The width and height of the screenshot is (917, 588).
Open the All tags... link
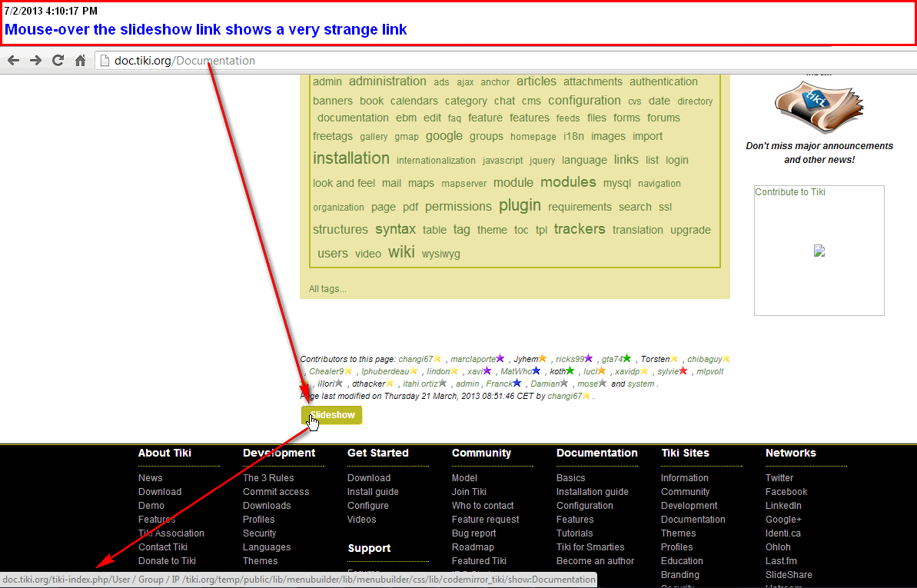click(x=327, y=288)
